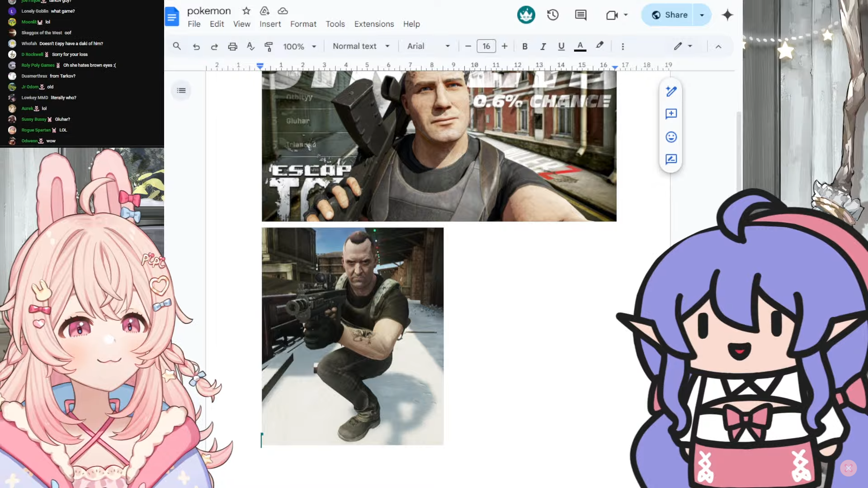Toggle italic formatting
868x488 pixels.
coord(543,46)
